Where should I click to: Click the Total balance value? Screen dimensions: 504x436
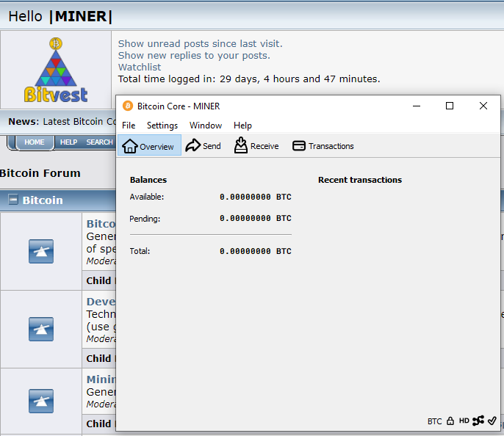(x=256, y=251)
